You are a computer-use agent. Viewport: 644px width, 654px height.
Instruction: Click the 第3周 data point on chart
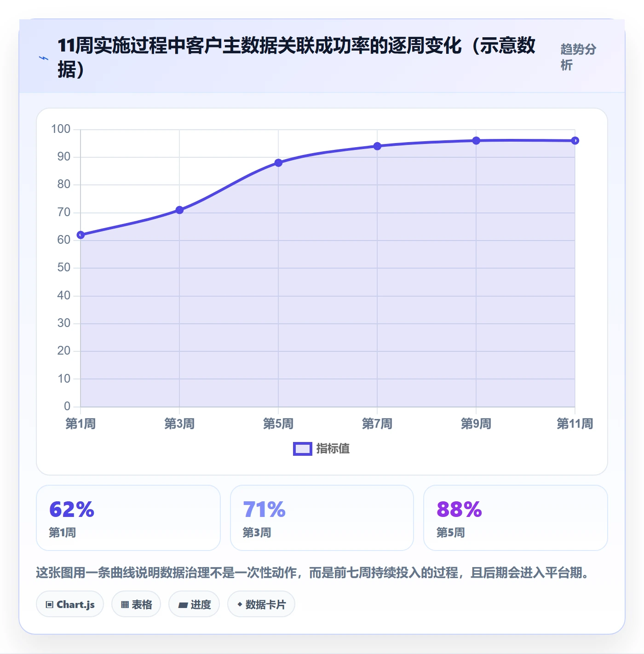pos(179,210)
